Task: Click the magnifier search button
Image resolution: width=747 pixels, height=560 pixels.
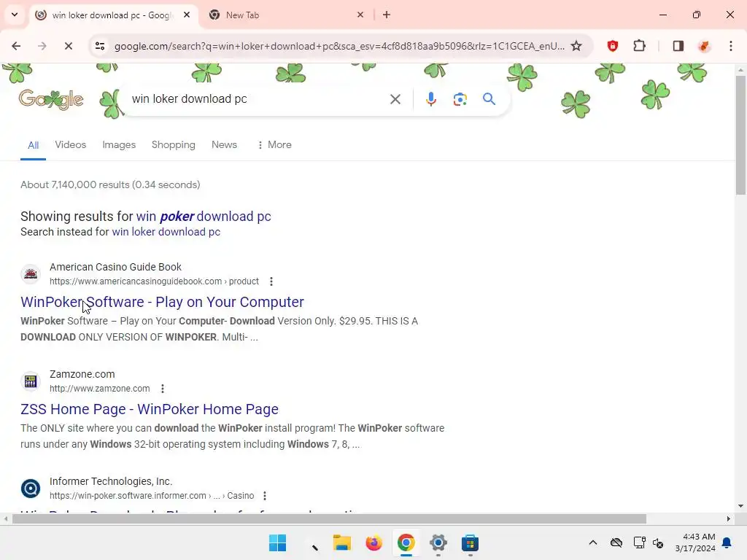Action: (x=489, y=99)
